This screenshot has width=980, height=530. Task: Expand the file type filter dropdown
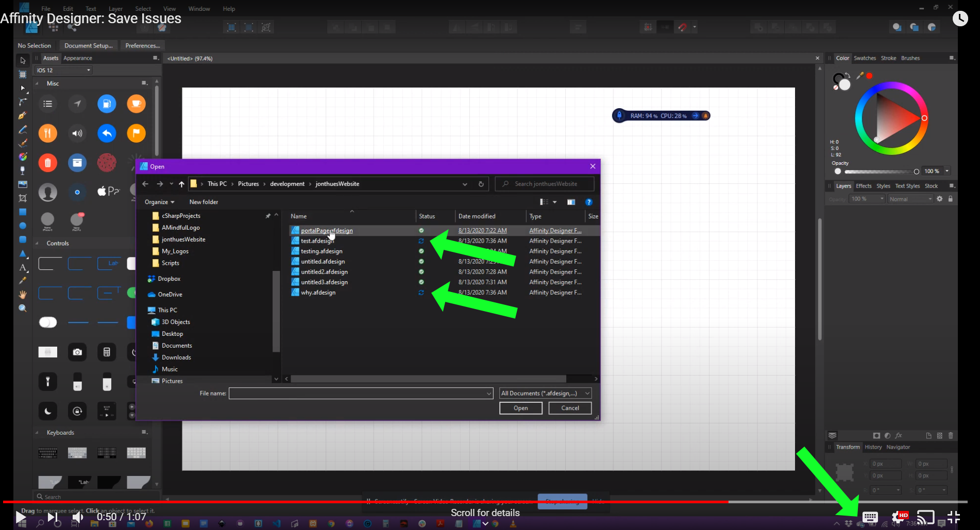[x=587, y=394]
